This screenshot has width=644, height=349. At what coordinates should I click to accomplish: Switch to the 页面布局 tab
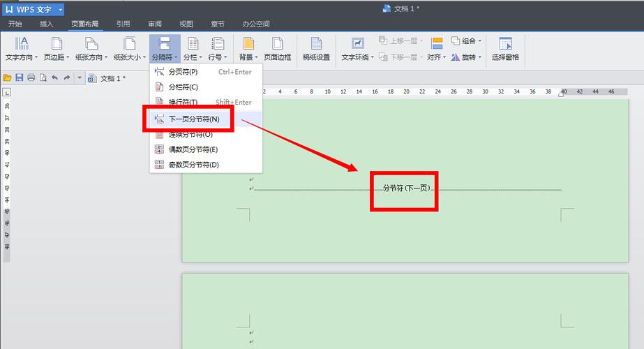click(x=84, y=24)
